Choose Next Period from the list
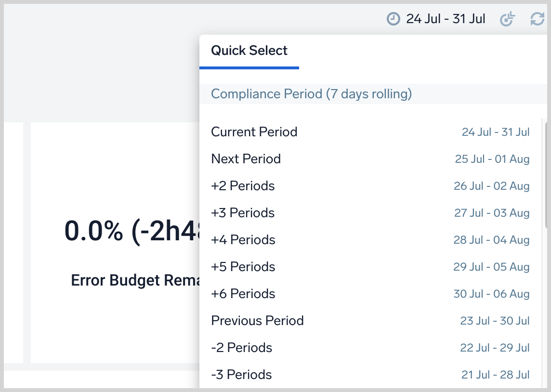The image size is (551, 392). click(246, 159)
